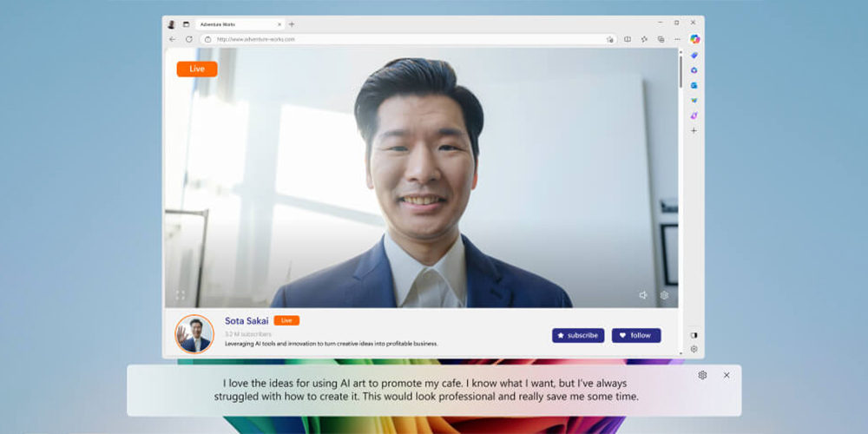Screen dimensions: 868x434
Task: Enter split screen view in toolbar
Action: click(x=628, y=39)
